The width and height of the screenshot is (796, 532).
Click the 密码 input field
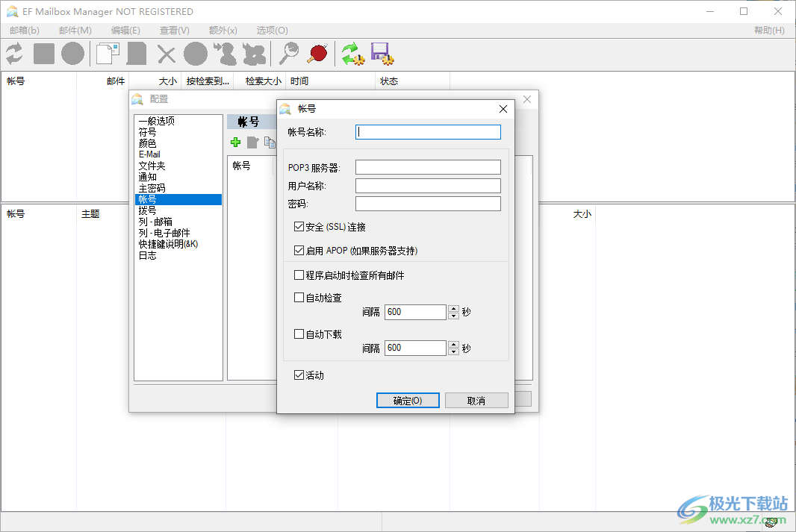coord(428,204)
